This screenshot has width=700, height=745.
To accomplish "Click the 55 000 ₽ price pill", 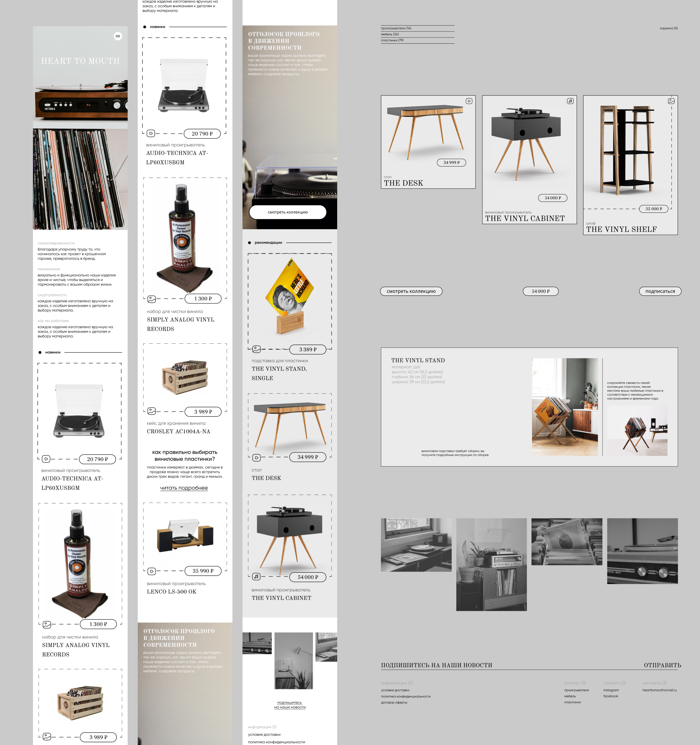I will [x=653, y=209].
